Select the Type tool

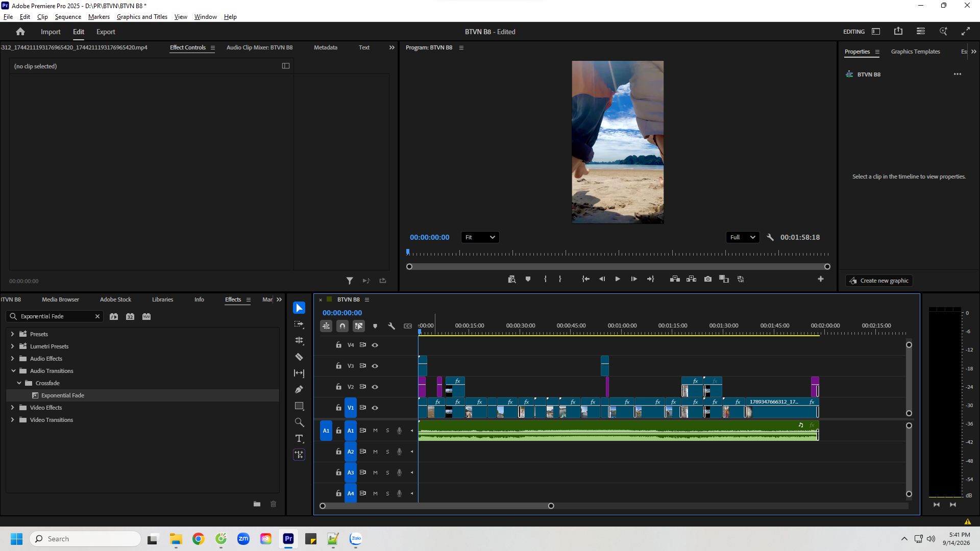click(299, 439)
